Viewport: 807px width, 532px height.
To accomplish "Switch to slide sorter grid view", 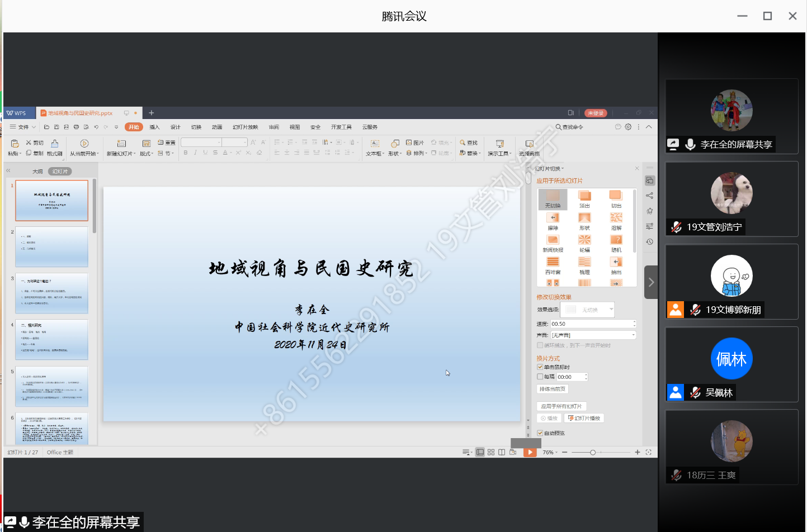I will [x=491, y=452].
